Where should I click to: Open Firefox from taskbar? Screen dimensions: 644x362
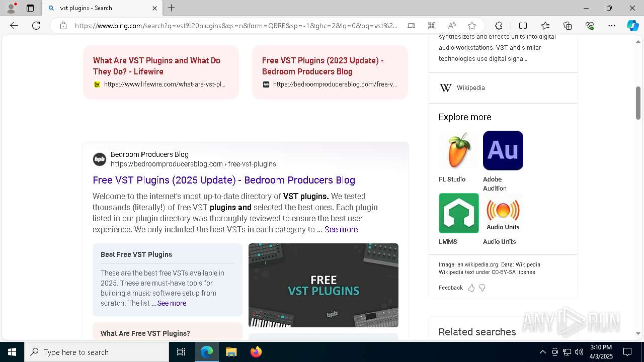tap(256, 352)
